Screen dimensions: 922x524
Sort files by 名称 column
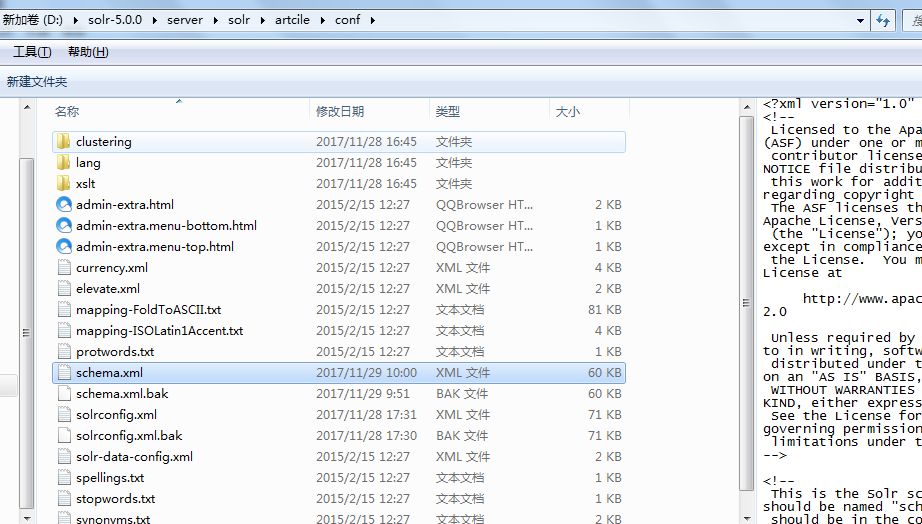click(x=67, y=111)
